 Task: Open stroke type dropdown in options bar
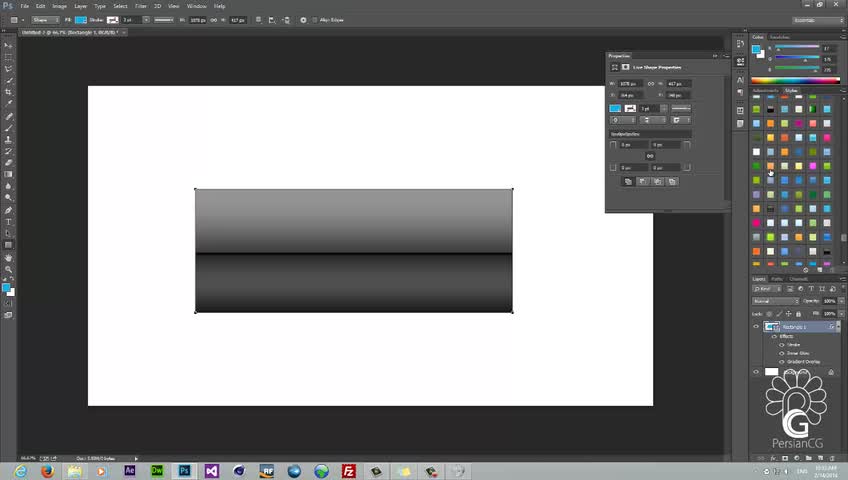[x=164, y=20]
